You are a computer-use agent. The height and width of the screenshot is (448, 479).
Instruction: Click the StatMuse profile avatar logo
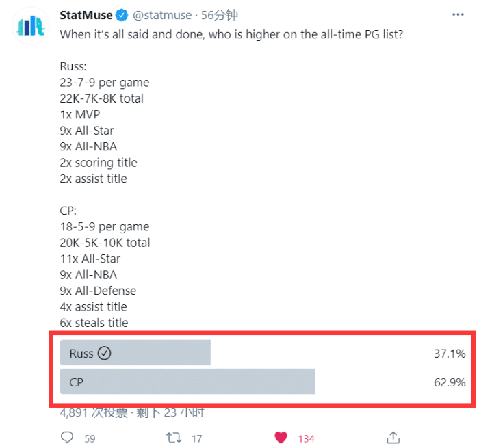[31, 26]
